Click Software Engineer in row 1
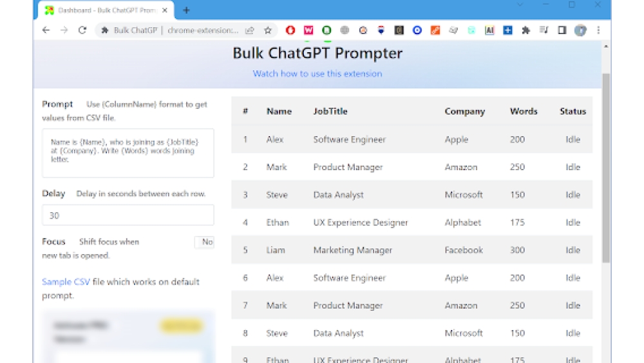The height and width of the screenshot is (363, 644). tap(350, 139)
